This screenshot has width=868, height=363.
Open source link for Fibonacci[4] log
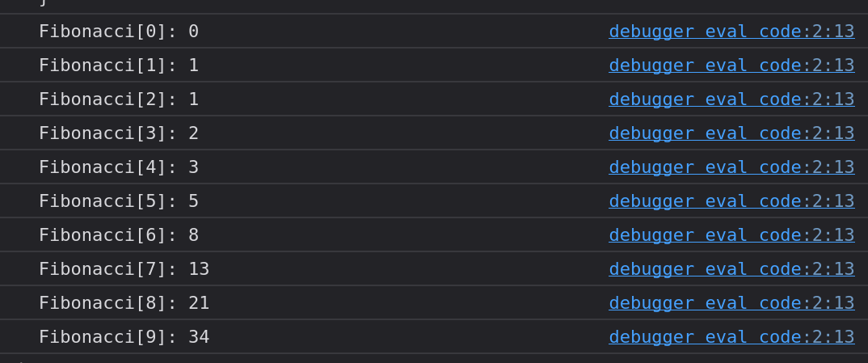point(731,167)
